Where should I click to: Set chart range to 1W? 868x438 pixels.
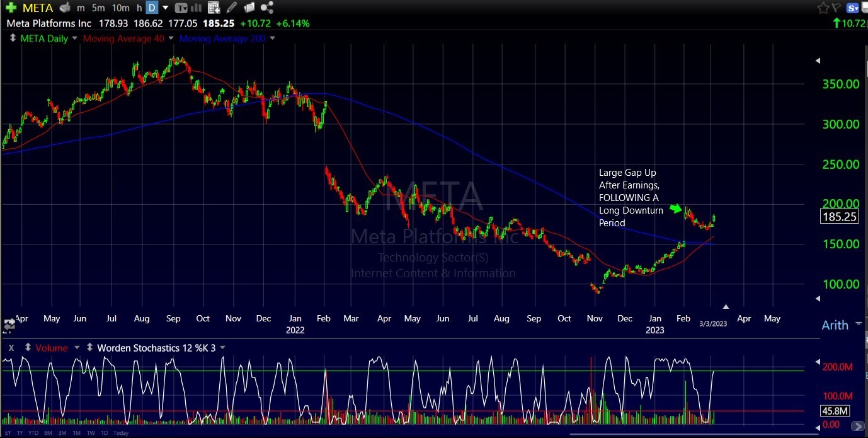pyautogui.click(x=91, y=433)
